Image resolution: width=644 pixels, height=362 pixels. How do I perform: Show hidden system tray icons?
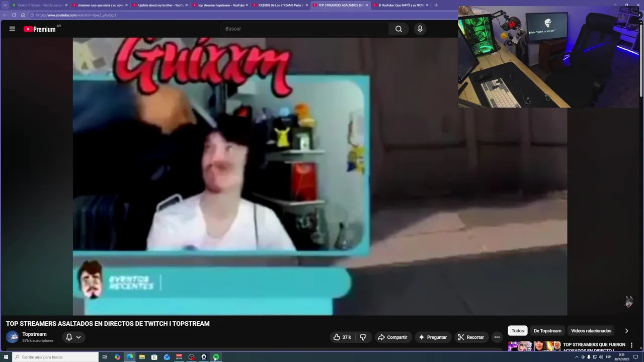click(x=577, y=357)
